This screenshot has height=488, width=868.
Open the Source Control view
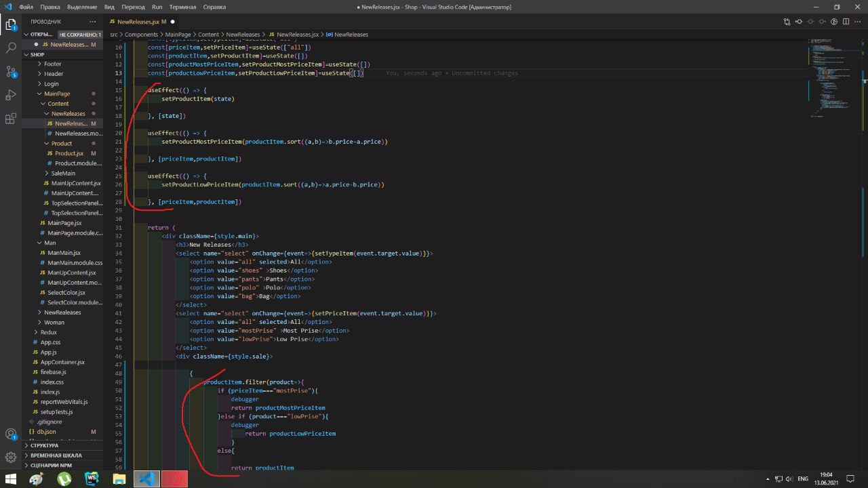[11, 71]
